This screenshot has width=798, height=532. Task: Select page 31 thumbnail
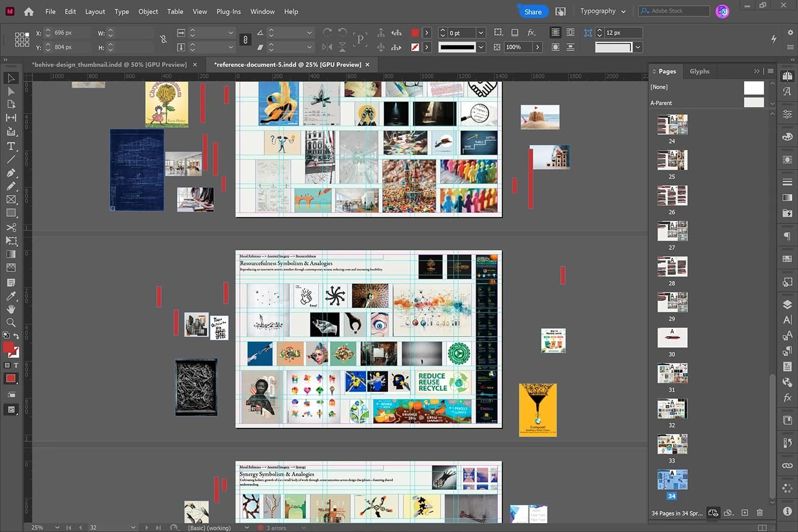click(672, 374)
